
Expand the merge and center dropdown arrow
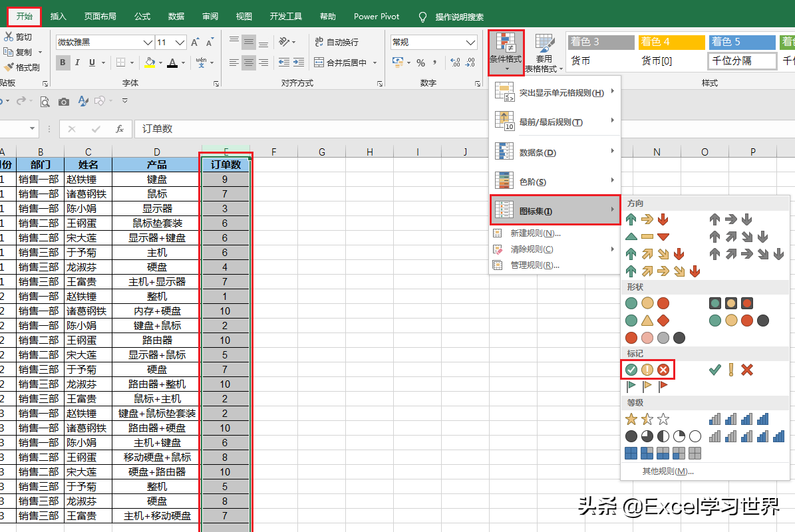pyautogui.click(x=375, y=63)
